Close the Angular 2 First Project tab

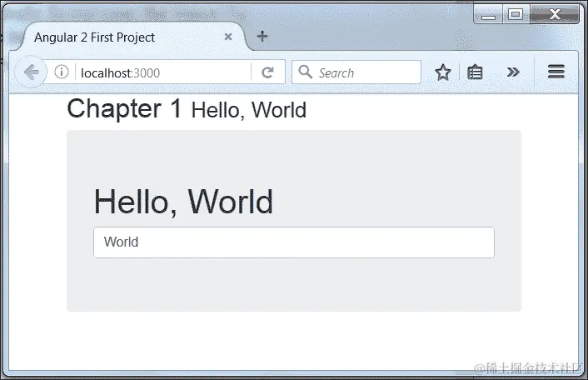pyautogui.click(x=228, y=37)
